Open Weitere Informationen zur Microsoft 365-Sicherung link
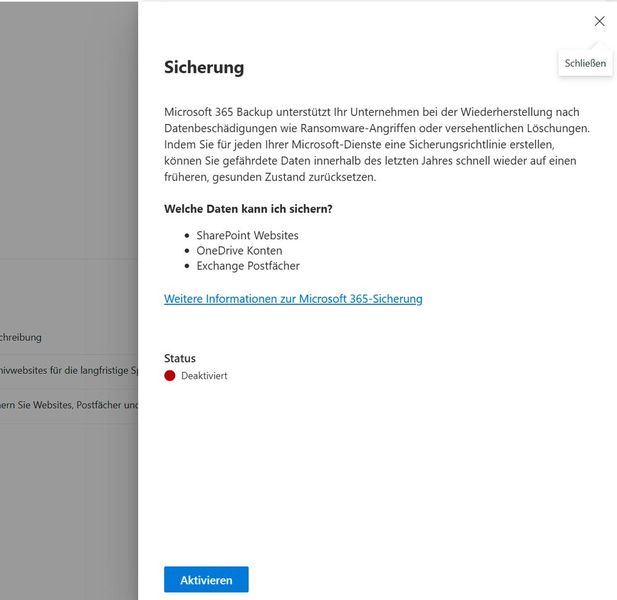The width and height of the screenshot is (617, 600). pos(293,299)
